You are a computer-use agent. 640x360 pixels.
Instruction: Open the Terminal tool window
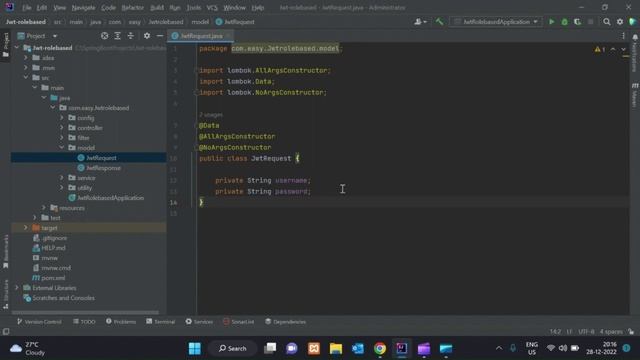point(160,322)
